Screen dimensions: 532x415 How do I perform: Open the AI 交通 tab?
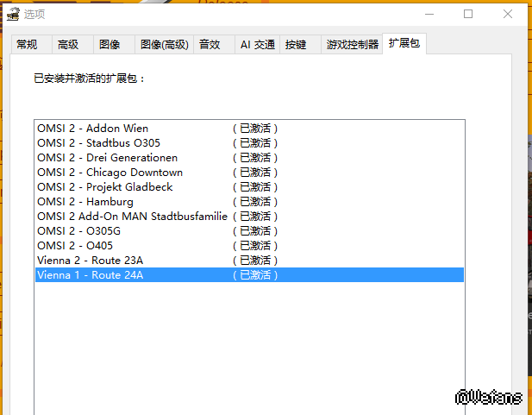click(x=258, y=45)
